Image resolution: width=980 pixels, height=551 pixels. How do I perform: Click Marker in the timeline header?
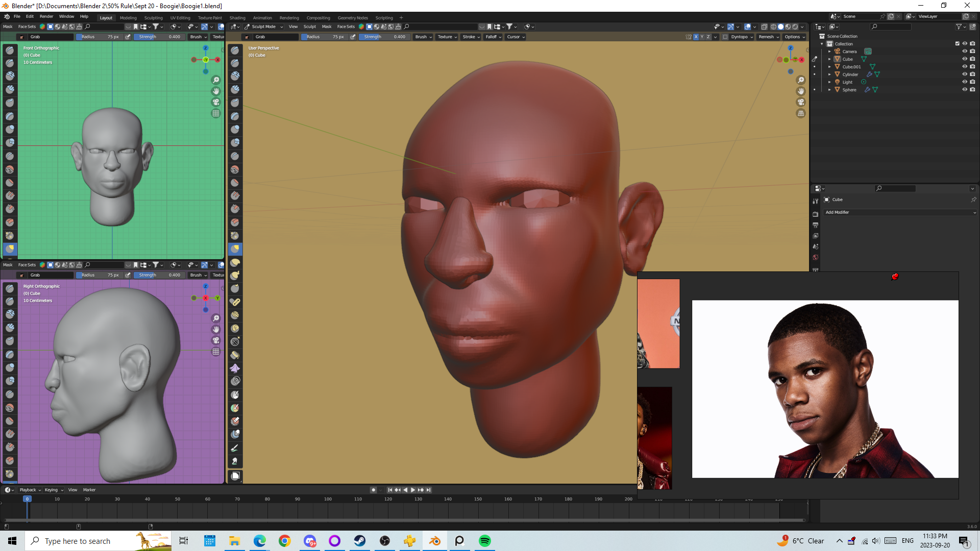pyautogui.click(x=89, y=490)
